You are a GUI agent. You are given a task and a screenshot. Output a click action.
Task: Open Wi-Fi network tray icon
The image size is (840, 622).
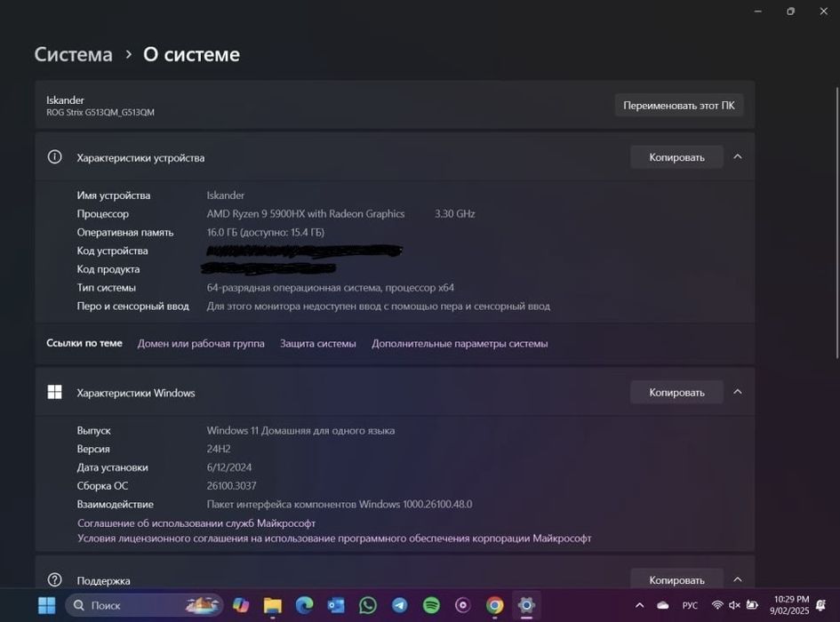(x=716, y=605)
